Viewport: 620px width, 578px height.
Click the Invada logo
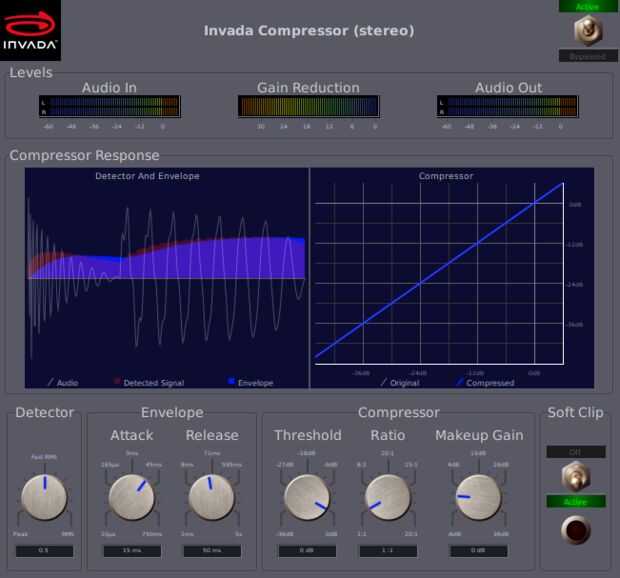tap(30, 30)
